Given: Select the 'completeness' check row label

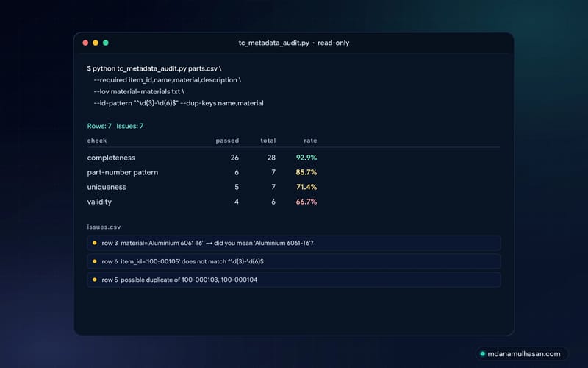Looking at the screenshot, I should point(111,158).
